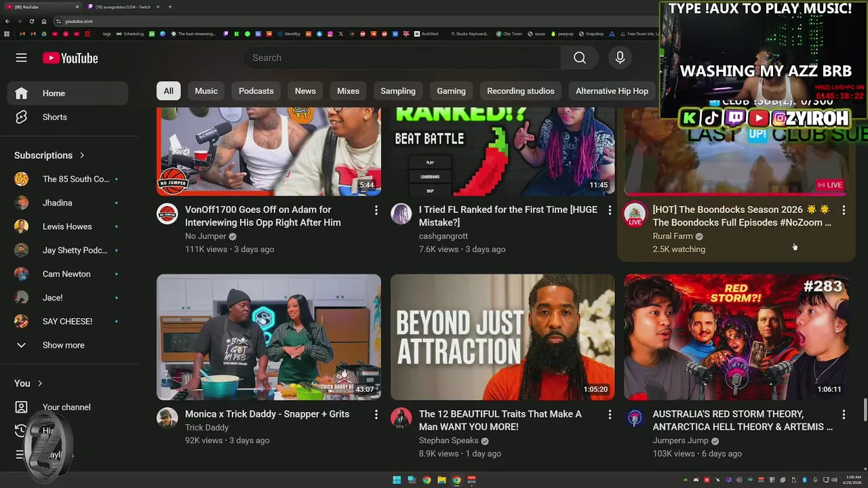Select the Podcasts filter chip
This screenshot has height=488, width=868.
tap(256, 91)
